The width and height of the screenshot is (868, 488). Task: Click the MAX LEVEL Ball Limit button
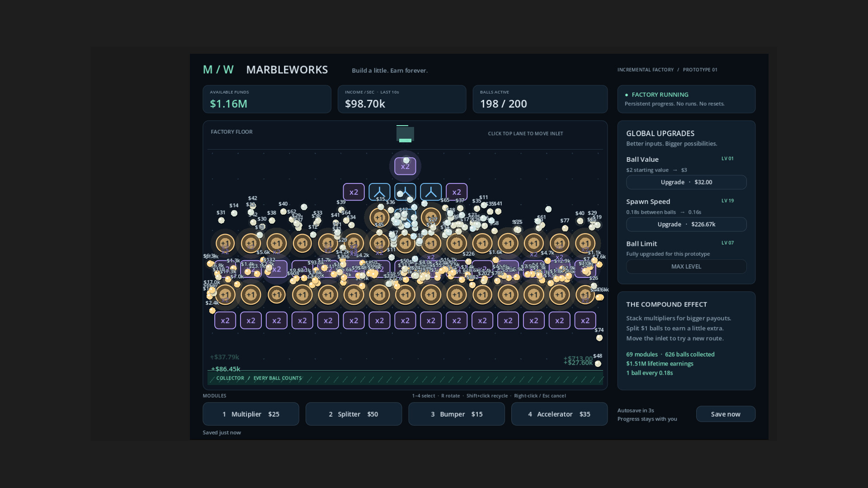[x=686, y=266]
